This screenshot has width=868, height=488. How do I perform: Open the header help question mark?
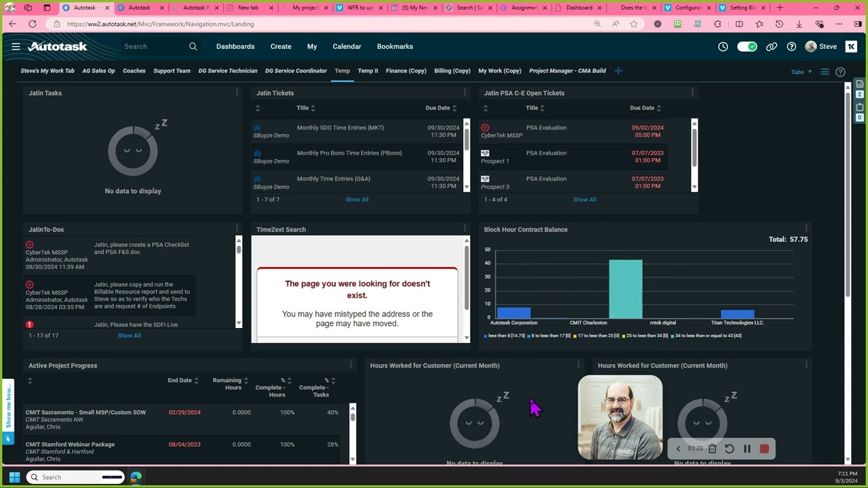point(791,47)
